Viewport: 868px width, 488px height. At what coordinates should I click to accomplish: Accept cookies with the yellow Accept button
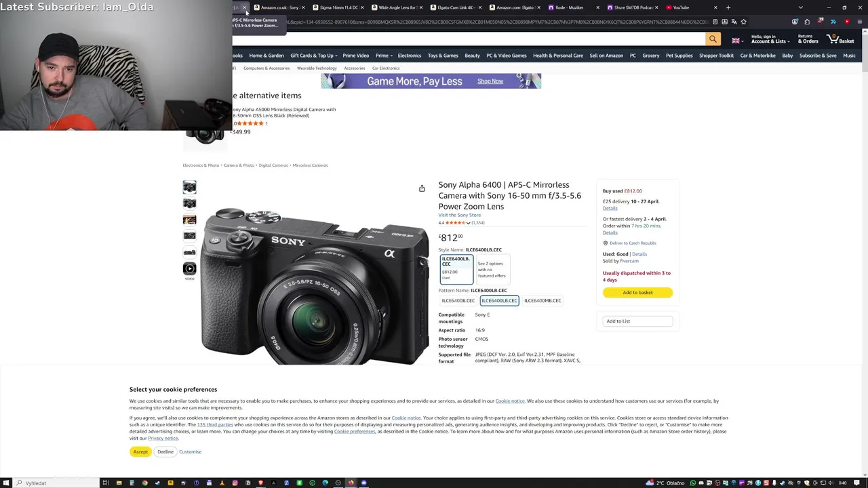[x=140, y=452]
